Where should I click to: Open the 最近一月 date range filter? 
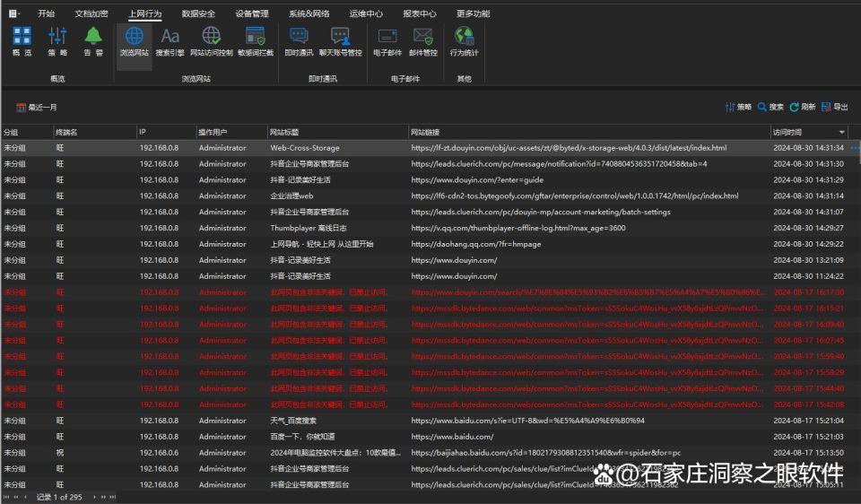pyautogui.click(x=37, y=107)
